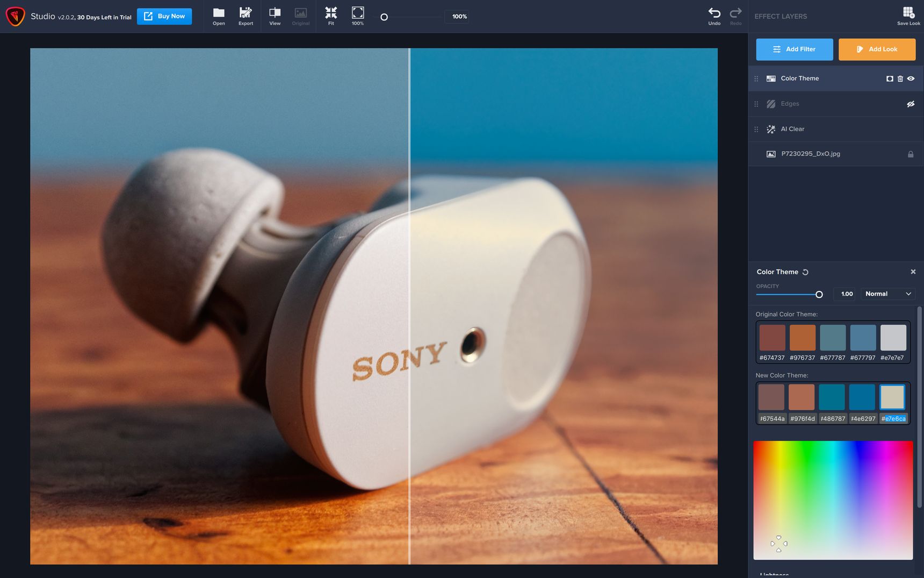Screen dimensions: 924x578
Task: Hide the Color Theme layer
Action: [x=911, y=79]
